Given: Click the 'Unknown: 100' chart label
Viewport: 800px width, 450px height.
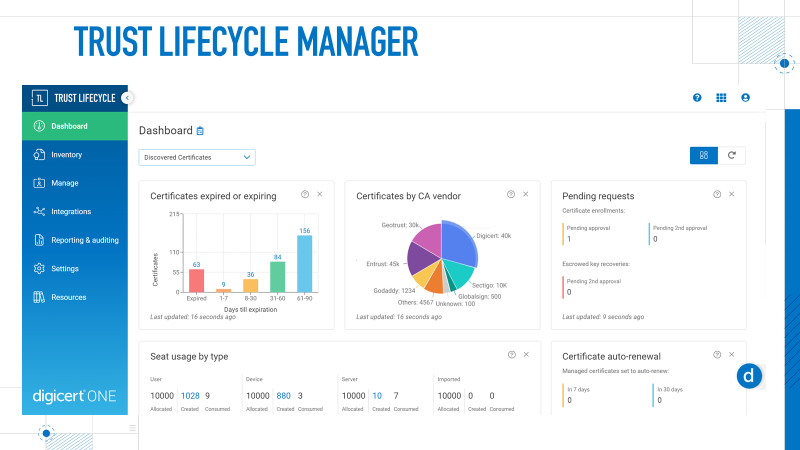Looking at the screenshot, I should click(x=455, y=304).
